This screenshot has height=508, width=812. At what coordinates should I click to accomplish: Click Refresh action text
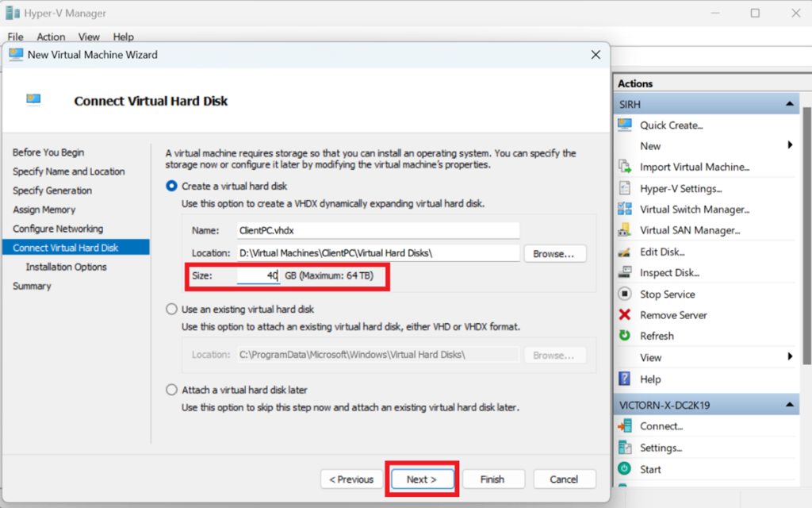pos(657,336)
